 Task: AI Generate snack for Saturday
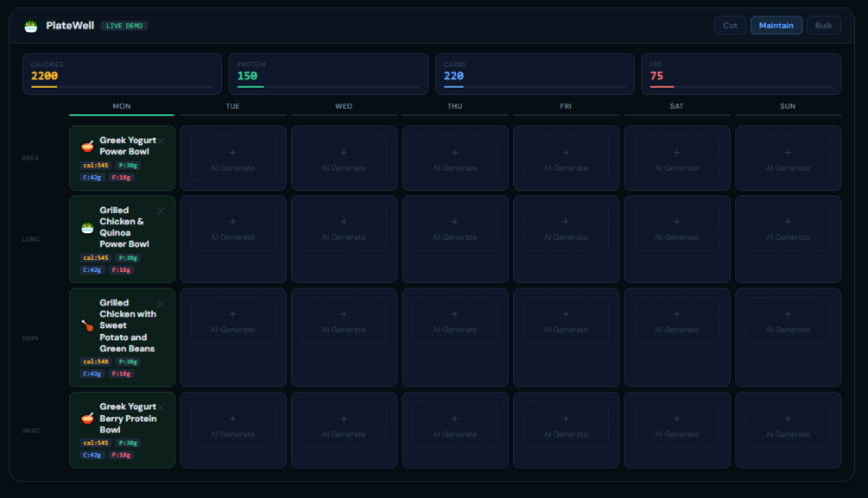677,425
